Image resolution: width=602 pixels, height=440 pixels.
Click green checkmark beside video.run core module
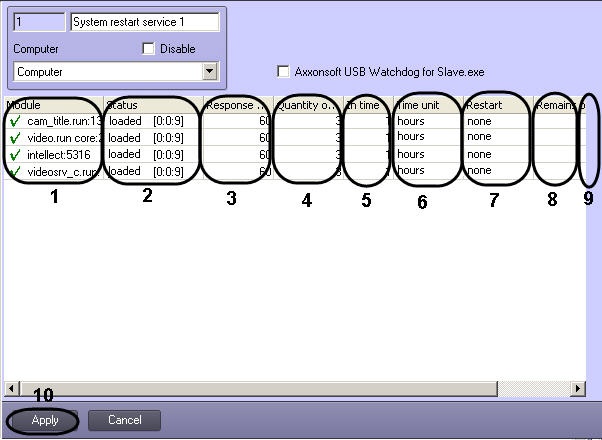(x=15, y=138)
